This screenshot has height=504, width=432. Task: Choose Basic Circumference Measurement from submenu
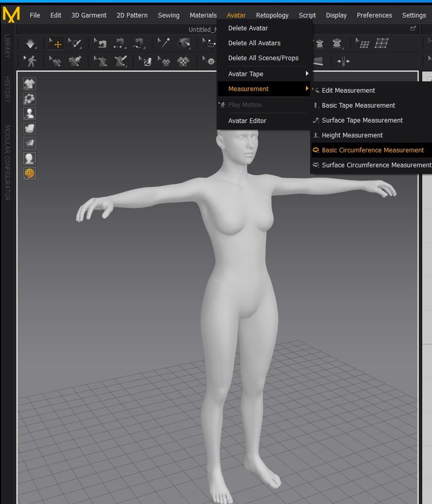[x=372, y=150]
